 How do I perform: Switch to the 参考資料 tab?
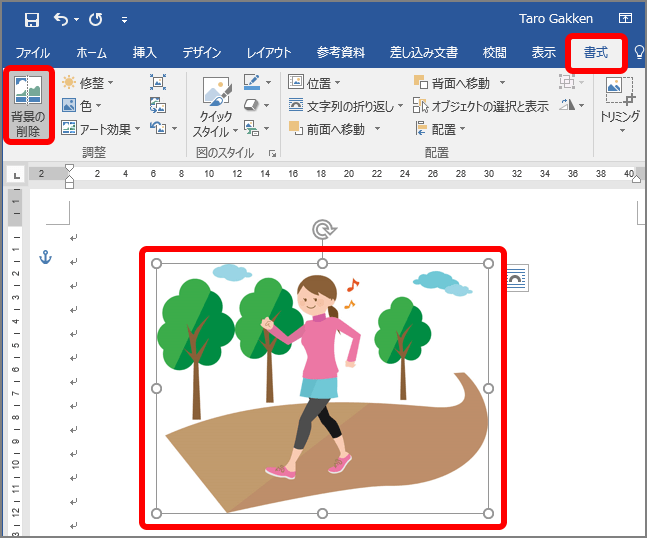(x=341, y=53)
